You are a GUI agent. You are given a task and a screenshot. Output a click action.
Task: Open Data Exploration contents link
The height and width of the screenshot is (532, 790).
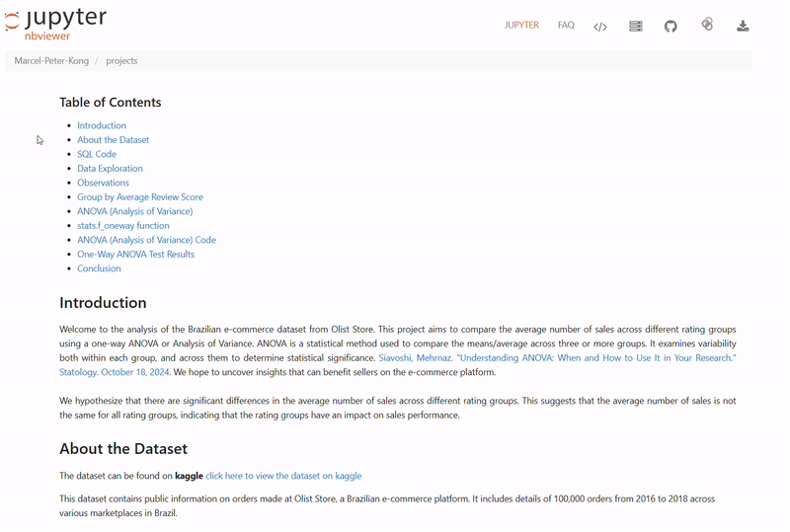(110, 169)
